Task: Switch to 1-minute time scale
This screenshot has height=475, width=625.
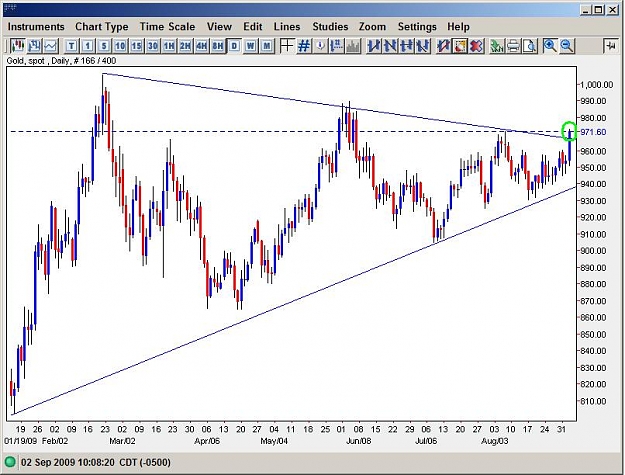Action: coord(88,46)
